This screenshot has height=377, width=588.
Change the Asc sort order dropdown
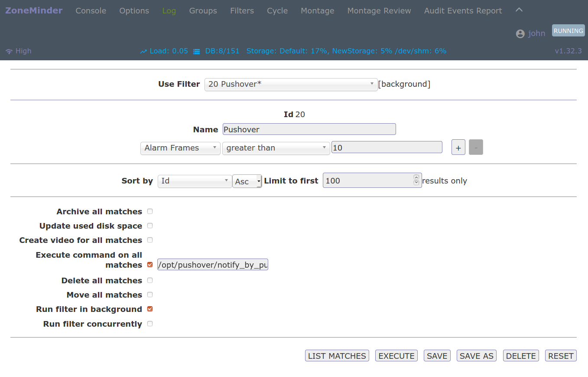click(x=247, y=181)
